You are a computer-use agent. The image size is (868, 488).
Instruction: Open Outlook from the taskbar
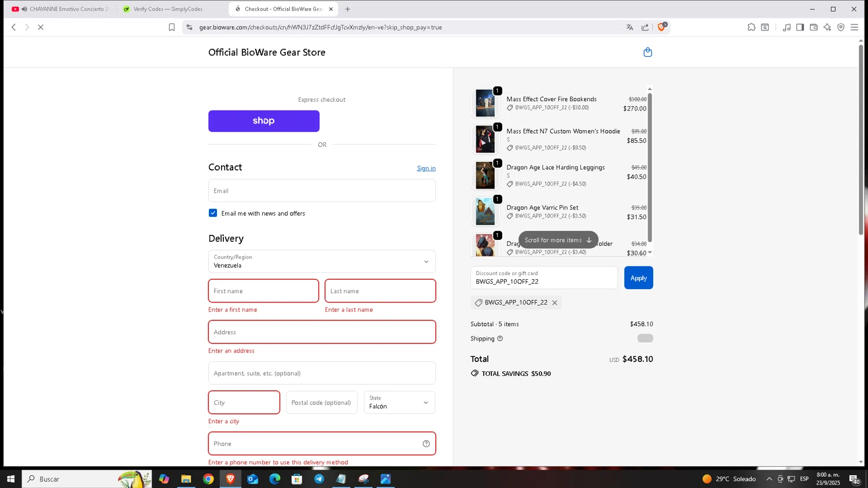[252, 479]
